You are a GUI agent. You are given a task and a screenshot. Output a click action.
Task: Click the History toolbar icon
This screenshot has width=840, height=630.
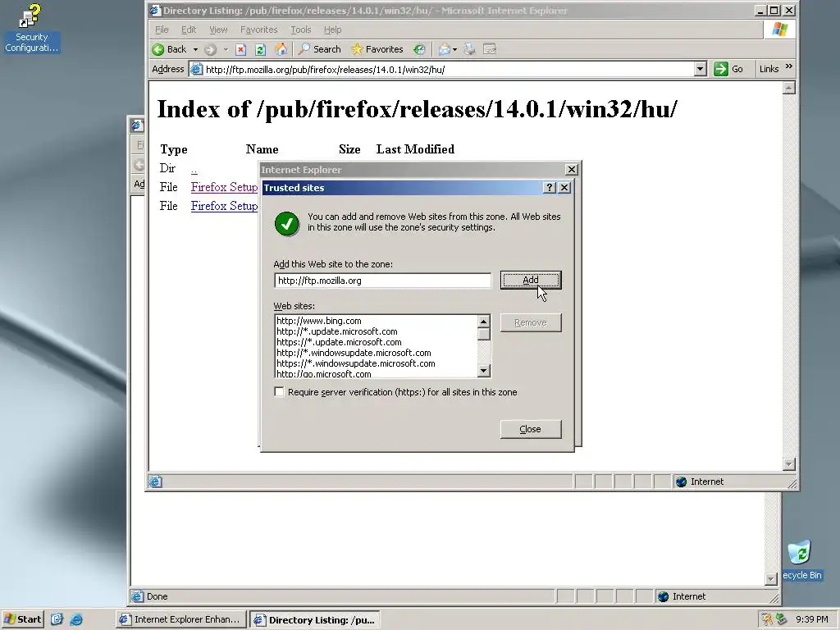419,49
